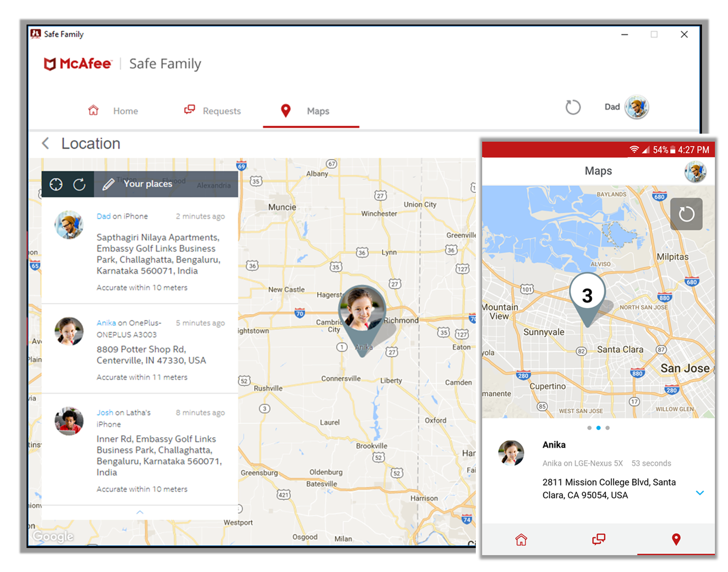Refresh using circular arrow next to Dad
The image size is (728, 572).
[573, 107]
